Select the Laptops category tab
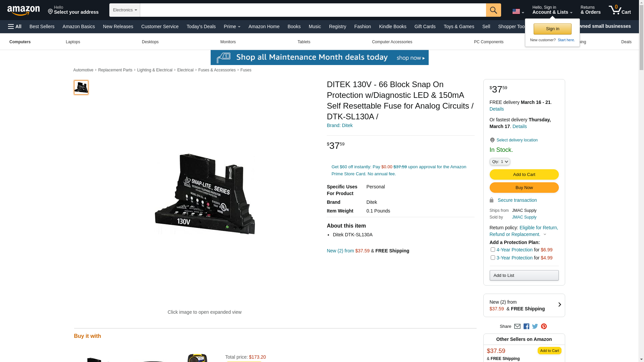The height and width of the screenshot is (362, 644). click(73, 42)
